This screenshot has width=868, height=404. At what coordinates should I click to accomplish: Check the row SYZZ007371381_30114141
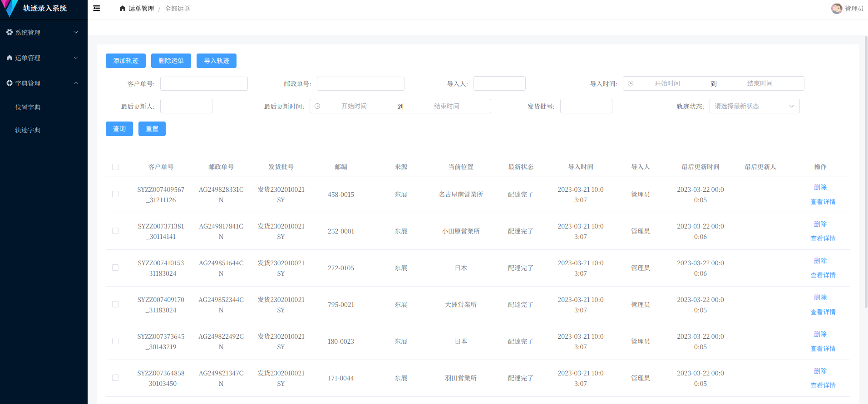[115, 231]
